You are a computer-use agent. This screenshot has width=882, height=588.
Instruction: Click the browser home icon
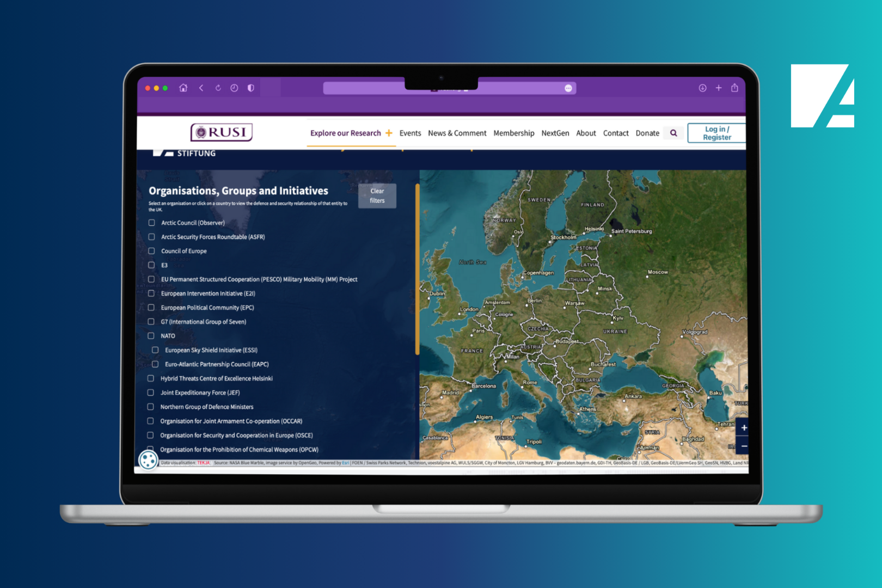183,88
